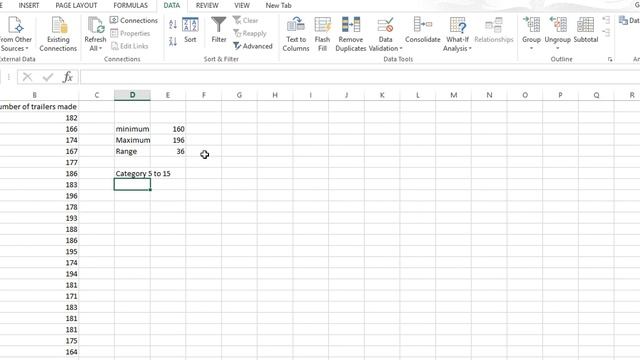
Task: Click the greyed Properties button
Action: pyautogui.click(x=130, y=33)
